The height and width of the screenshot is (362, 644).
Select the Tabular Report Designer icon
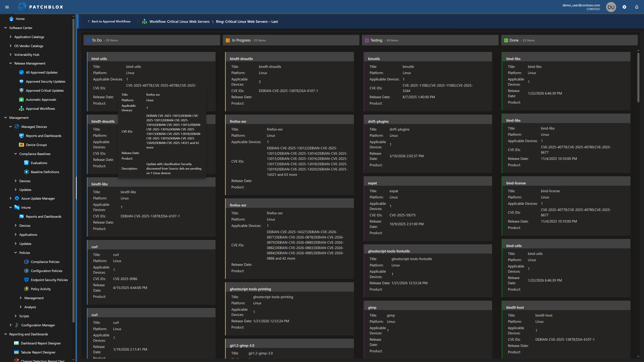pyautogui.click(x=16, y=352)
